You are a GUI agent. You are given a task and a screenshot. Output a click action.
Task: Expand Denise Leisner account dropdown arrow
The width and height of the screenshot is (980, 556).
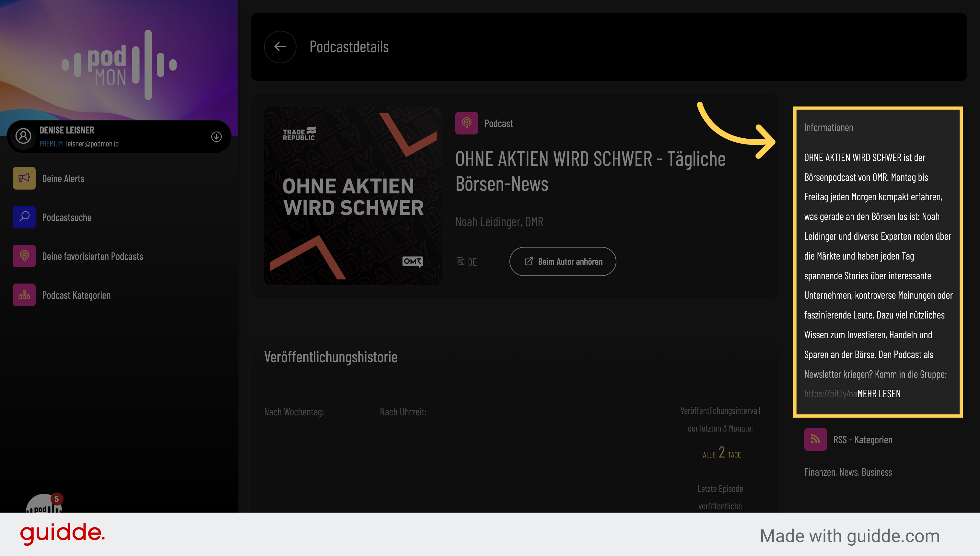[x=216, y=136]
